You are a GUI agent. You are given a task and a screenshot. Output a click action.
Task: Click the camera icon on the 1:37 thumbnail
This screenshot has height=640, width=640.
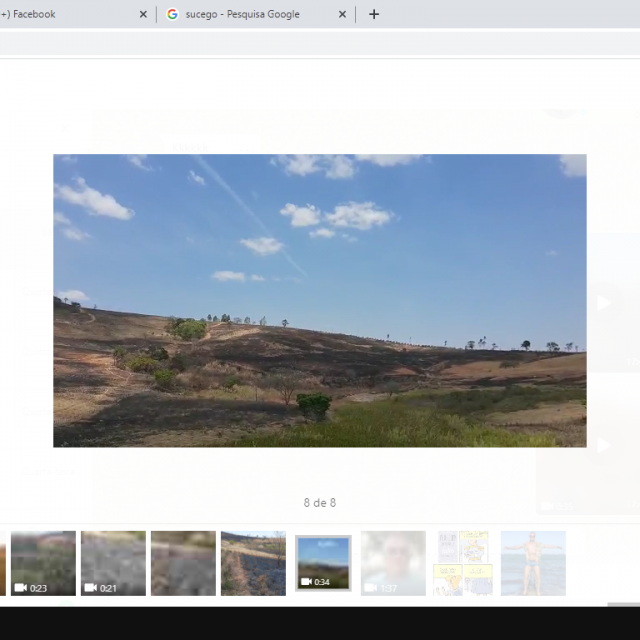click(370, 588)
